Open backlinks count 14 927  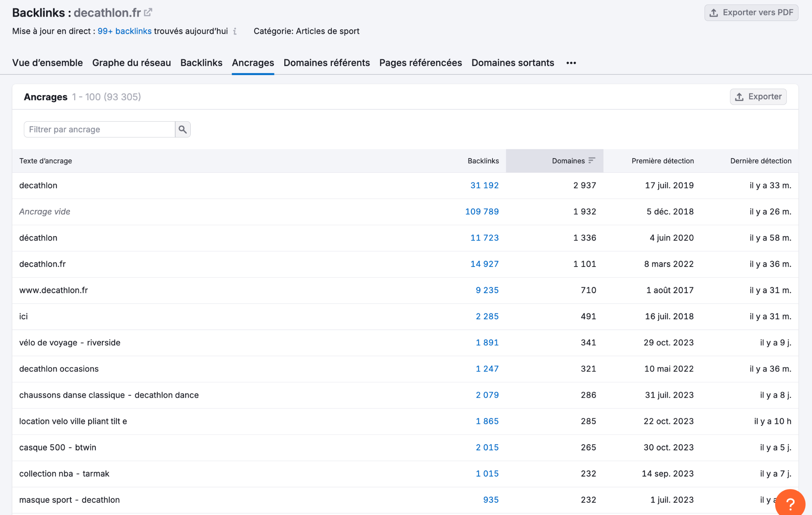(x=485, y=264)
